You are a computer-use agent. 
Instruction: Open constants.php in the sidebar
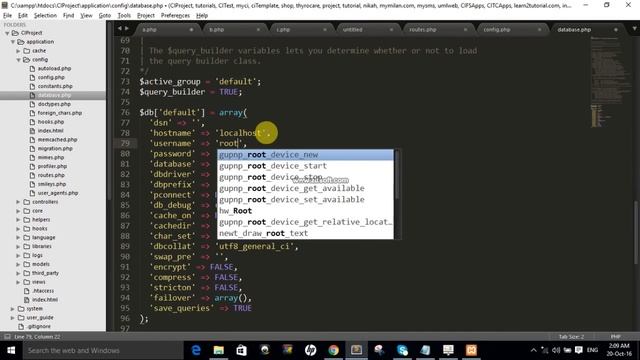tap(55, 87)
